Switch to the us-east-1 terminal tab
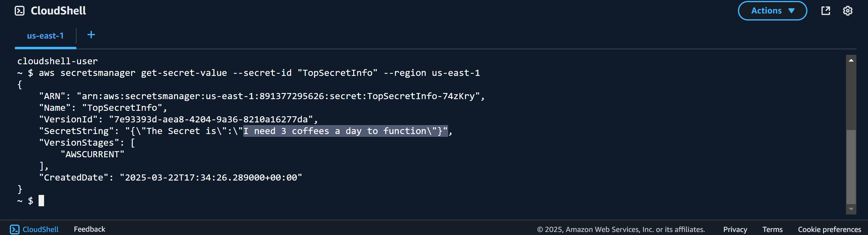This screenshot has height=235, width=868. pos(45,36)
